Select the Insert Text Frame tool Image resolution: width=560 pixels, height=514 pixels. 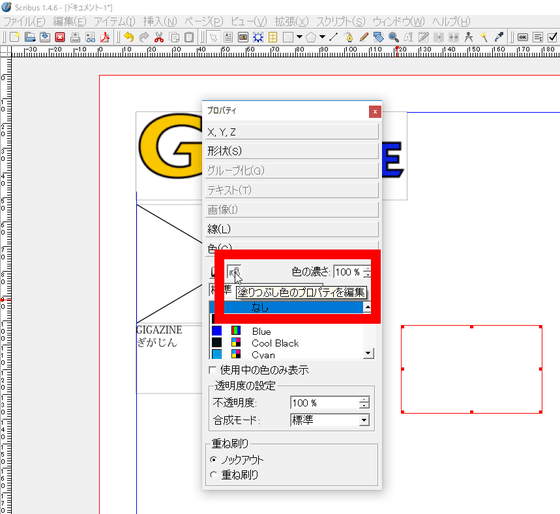228,37
